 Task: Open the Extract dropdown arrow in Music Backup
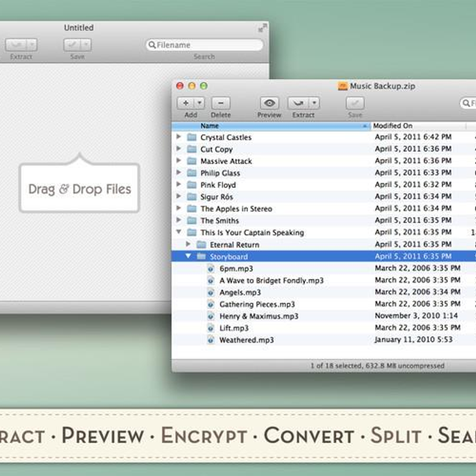314,103
